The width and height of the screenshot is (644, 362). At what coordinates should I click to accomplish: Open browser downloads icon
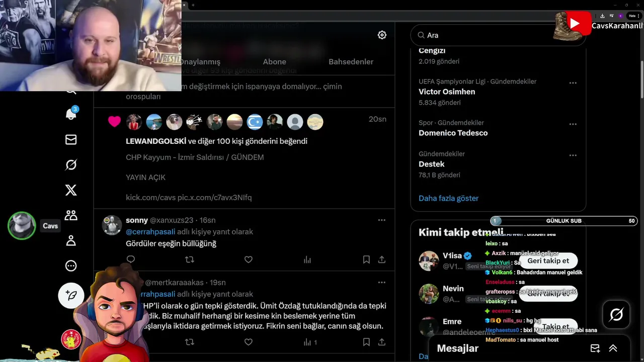[x=602, y=16]
